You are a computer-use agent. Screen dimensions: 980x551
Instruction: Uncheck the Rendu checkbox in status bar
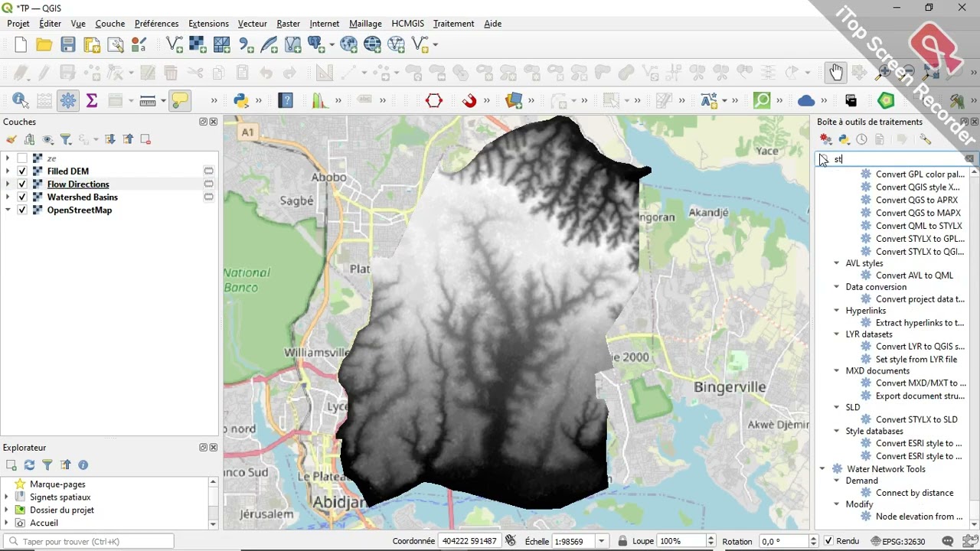click(x=828, y=541)
